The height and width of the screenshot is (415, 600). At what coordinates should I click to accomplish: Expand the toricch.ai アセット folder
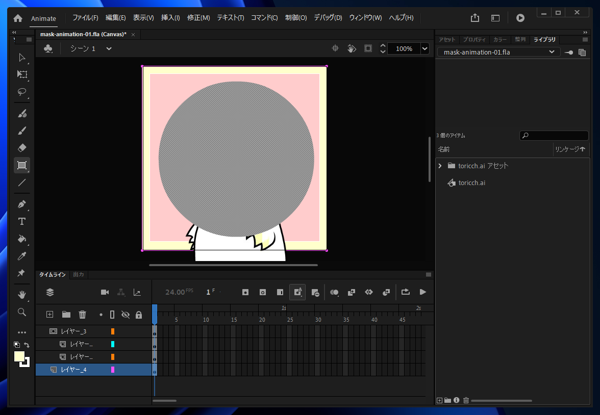point(440,166)
